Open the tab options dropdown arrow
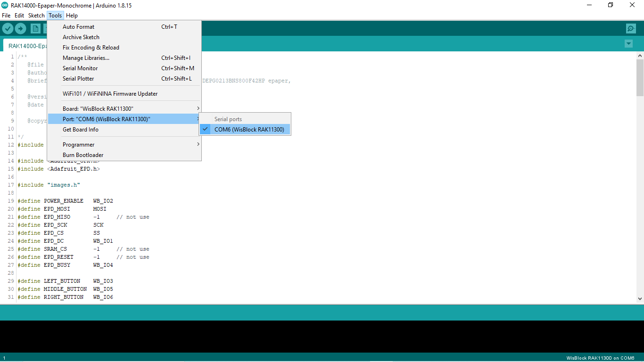 pos(628,44)
